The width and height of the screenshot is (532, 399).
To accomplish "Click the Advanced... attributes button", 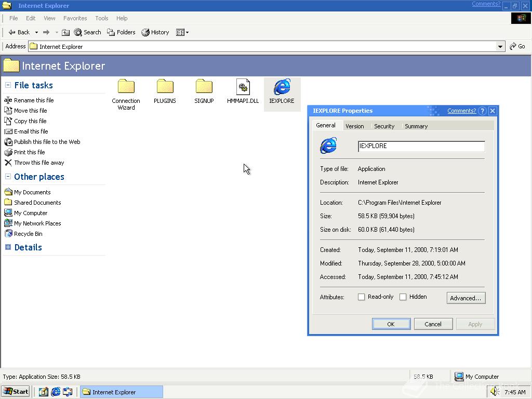I will 466,298.
